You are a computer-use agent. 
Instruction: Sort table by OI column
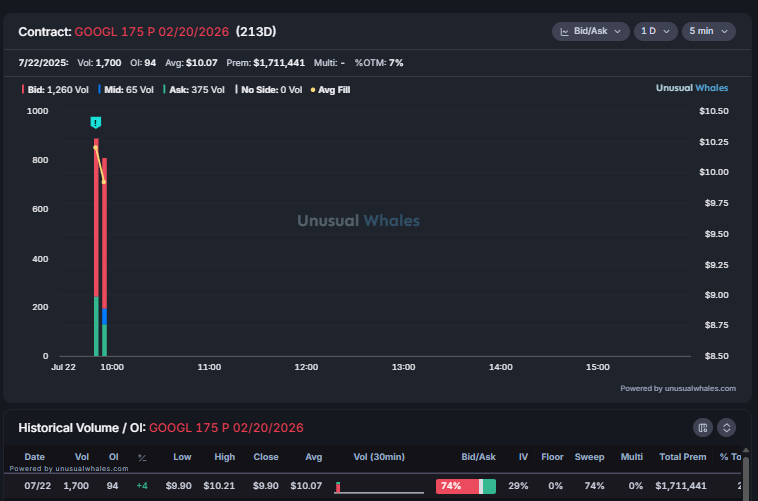pyautogui.click(x=114, y=457)
